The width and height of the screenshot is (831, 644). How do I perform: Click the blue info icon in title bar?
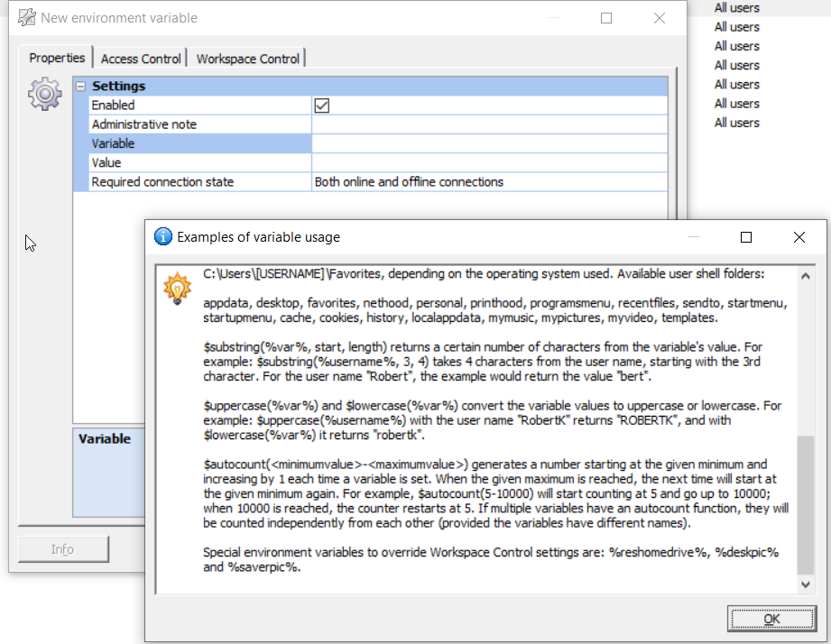[x=163, y=237]
